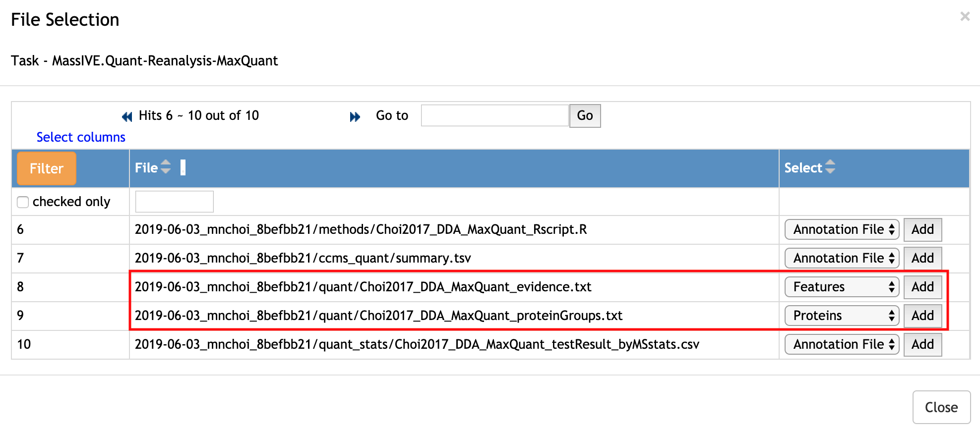Open Proteins dropdown for proteinGroups.txt row
The image size is (980, 430).
(841, 316)
